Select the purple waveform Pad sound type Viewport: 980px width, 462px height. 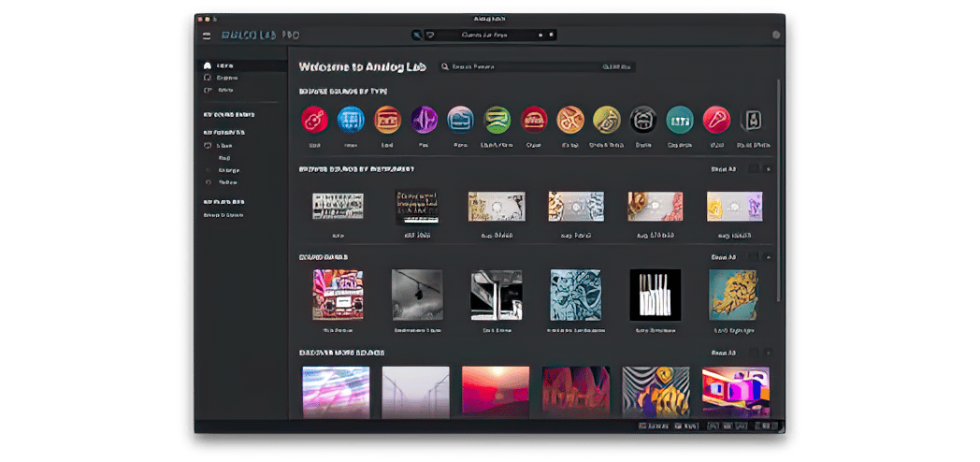click(x=425, y=120)
